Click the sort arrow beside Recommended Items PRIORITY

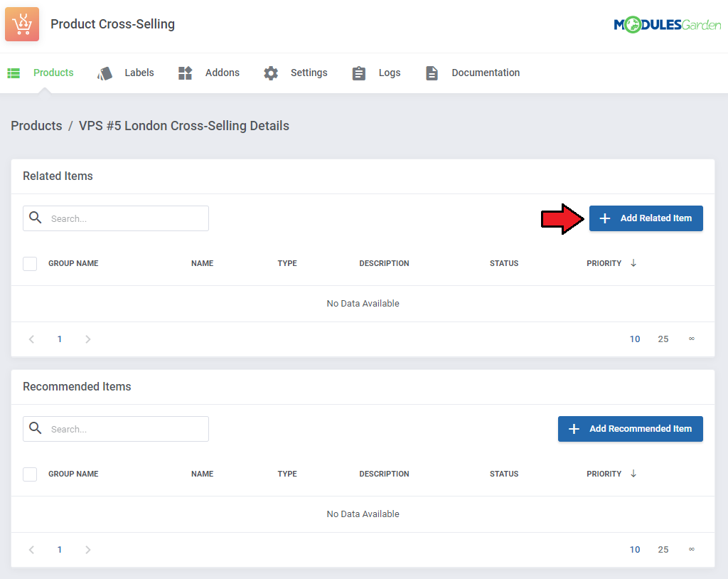pos(633,474)
